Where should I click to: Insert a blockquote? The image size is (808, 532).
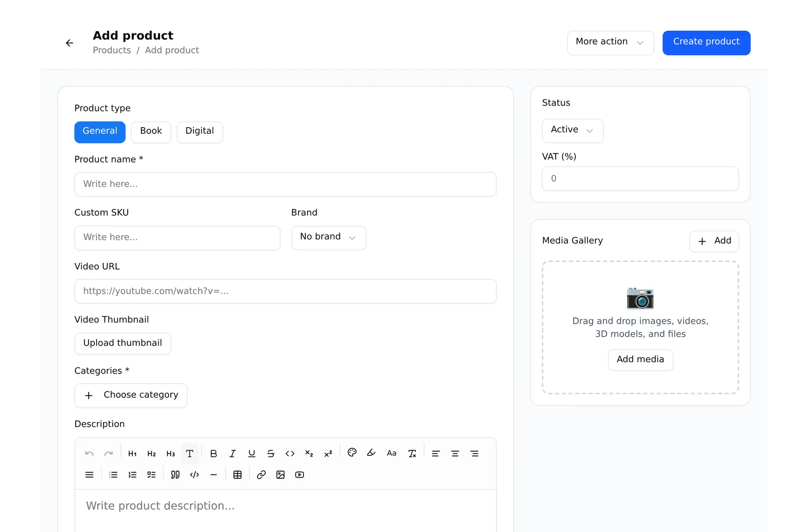point(175,475)
